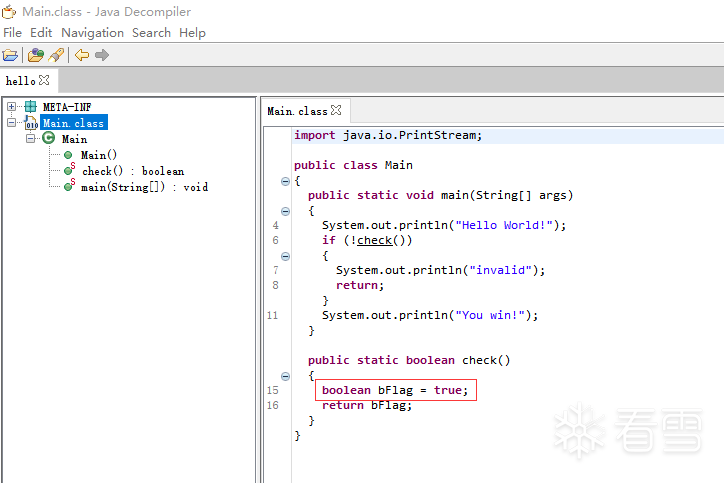Viewport: 724px width, 483px height.
Task: Click the boolean bFlag = true; line
Action: pos(395,390)
